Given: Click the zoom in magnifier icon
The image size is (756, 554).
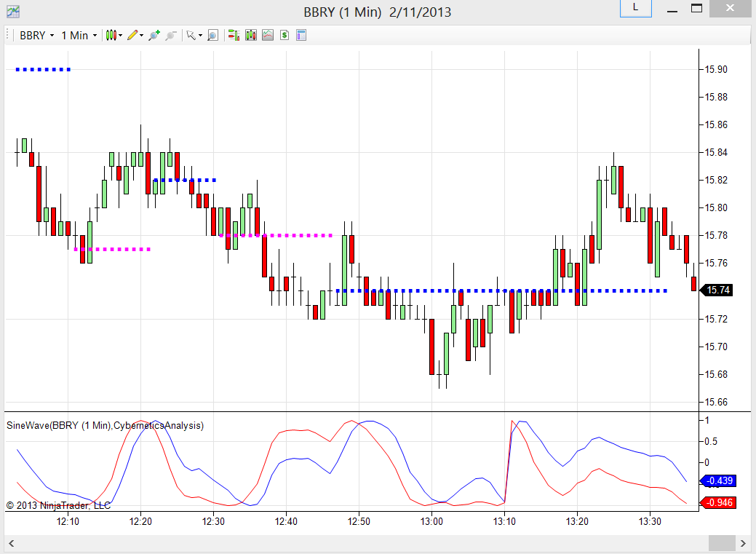Looking at the screenshot, I should [x=154, y=35].
